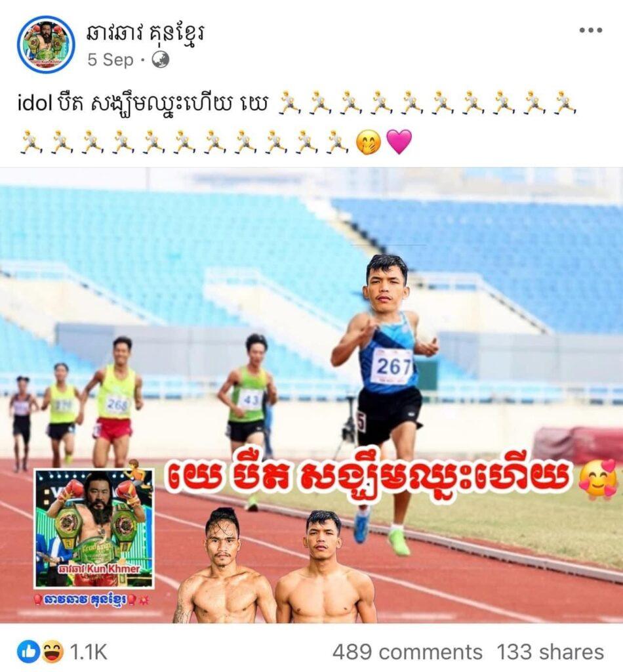The image size is (623, 672).
Task: Click the giggling hand-over-mouth emoji
Action: point(369,142)
